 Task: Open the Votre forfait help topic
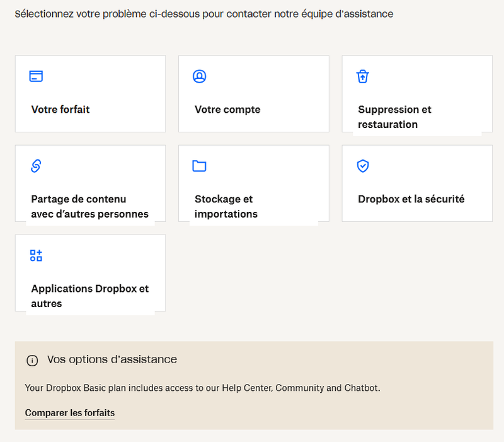click(x=60, y=110)
